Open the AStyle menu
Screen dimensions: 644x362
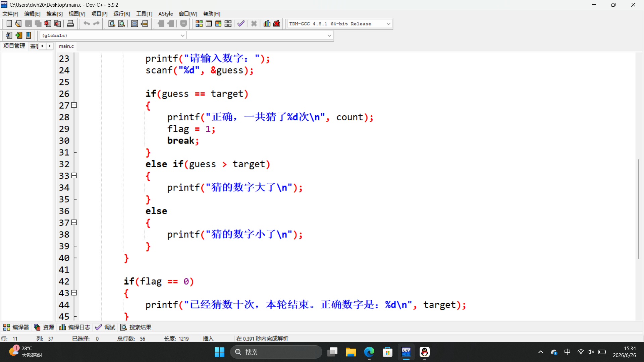tap(166, 14)
